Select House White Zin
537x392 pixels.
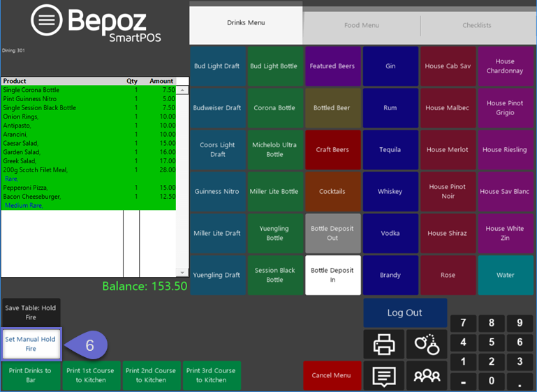pos(506,233)
